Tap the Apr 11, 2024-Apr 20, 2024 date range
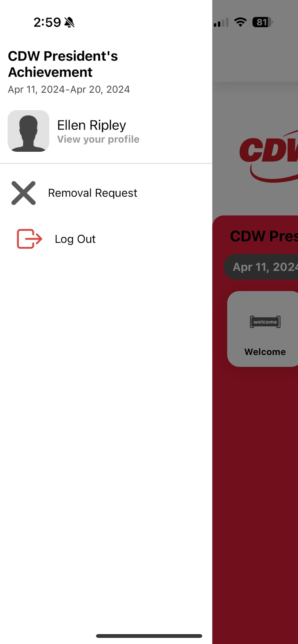Image resolution: width=298 pixels, height=644 pixels. [69, 89]
